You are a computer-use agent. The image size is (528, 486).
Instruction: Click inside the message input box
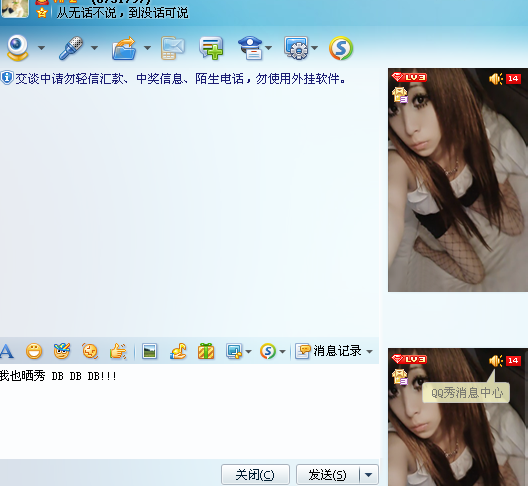point(189,411)
